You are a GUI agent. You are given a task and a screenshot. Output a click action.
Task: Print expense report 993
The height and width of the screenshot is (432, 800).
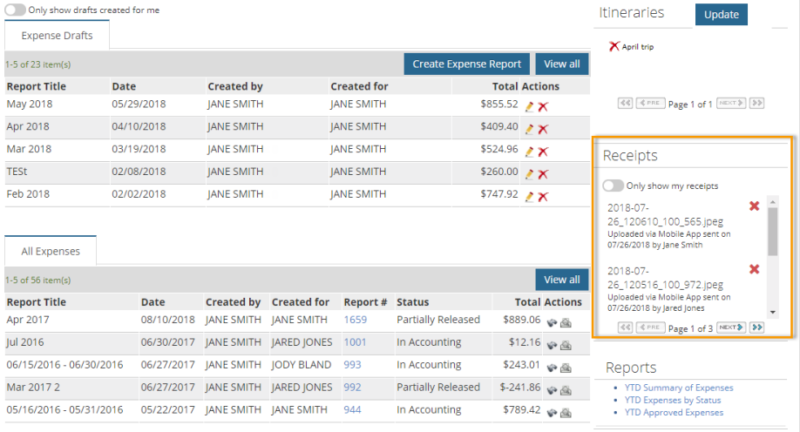(x=566, y=368)
